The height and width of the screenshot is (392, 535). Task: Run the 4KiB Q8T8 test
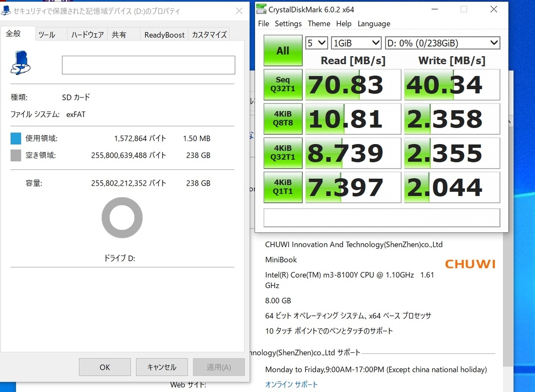click(283, 119)
